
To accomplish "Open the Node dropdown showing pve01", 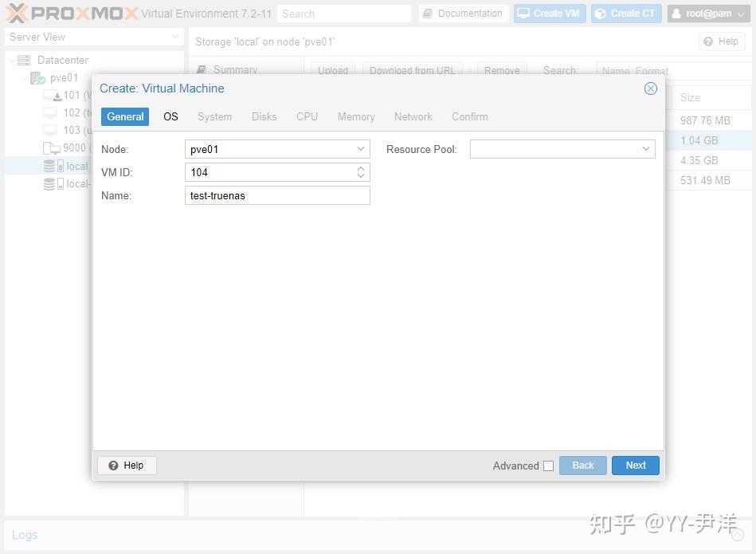I will [x=361, y=148].
